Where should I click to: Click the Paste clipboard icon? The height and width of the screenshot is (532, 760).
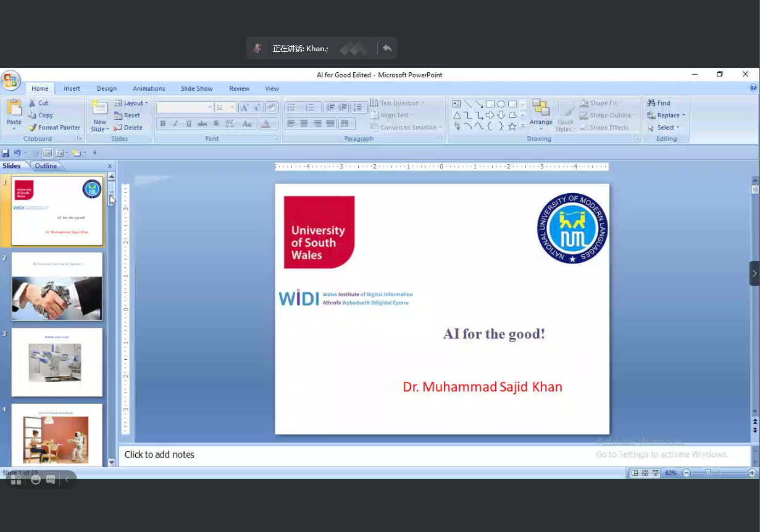(x=14, y=108)
